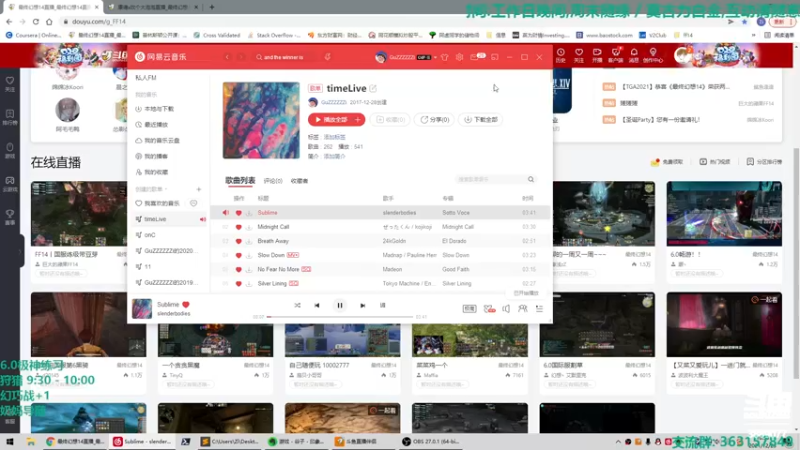Switch to the collectors tab
Image resolution: width=800 pixels, height=450 pixels.
[299, 181]
